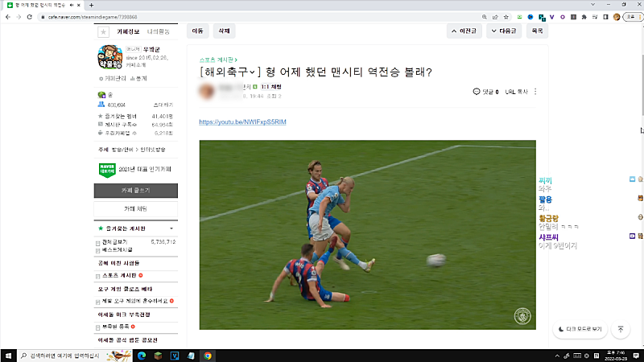This screenshot has width=644, height=362.
Task: Show hidden system tray icons
Action: 557,356
